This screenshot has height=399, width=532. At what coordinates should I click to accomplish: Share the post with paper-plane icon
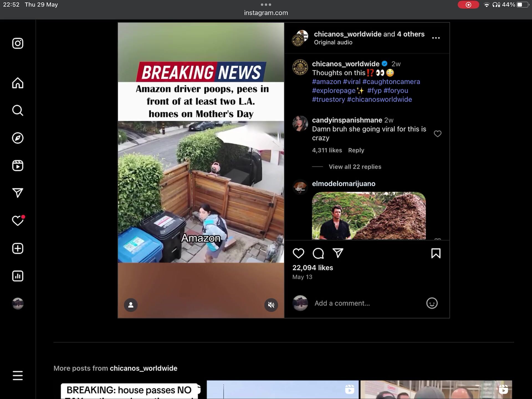tap(338, 253)
